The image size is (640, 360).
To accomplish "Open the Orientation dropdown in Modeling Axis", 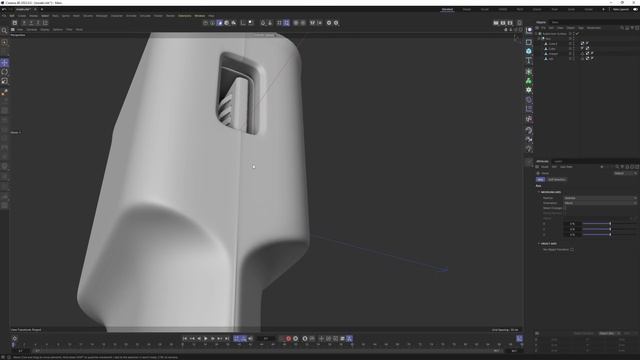I will [x=600, y=203].
